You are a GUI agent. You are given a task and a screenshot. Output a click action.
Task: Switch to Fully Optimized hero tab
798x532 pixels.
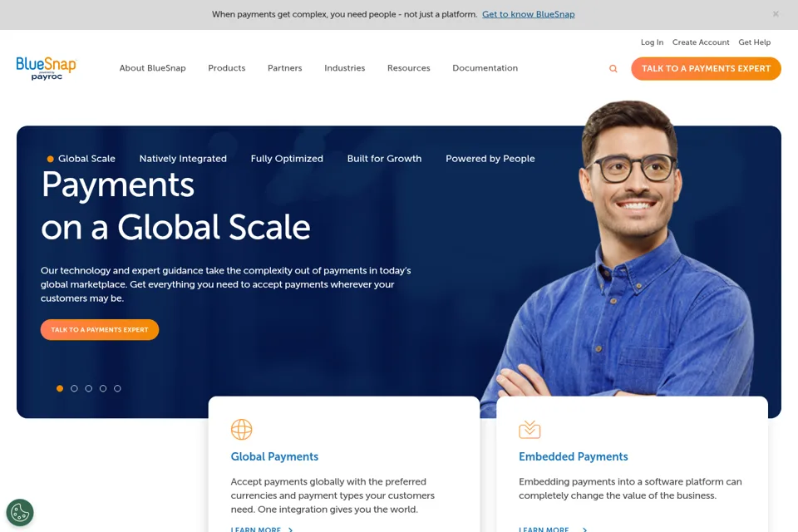pos(287,159)
